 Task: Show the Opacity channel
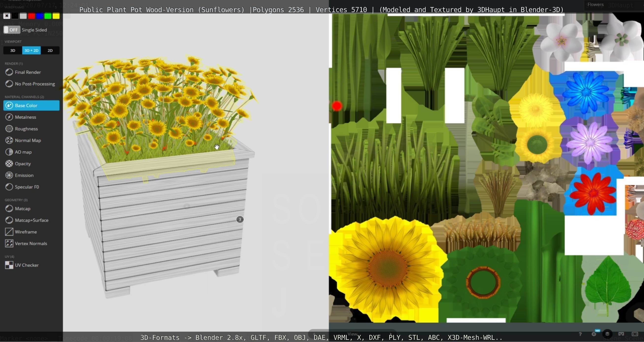(32, 164)
